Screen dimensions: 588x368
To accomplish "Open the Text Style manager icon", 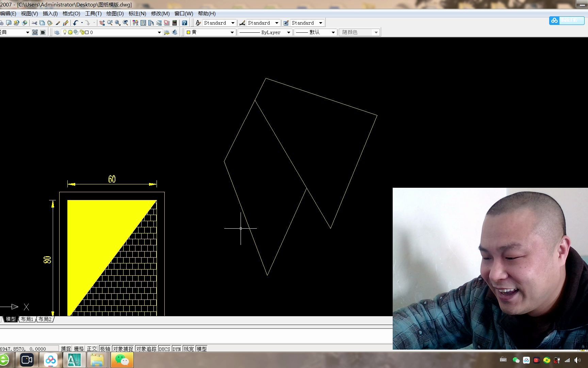I will point(198,23).
